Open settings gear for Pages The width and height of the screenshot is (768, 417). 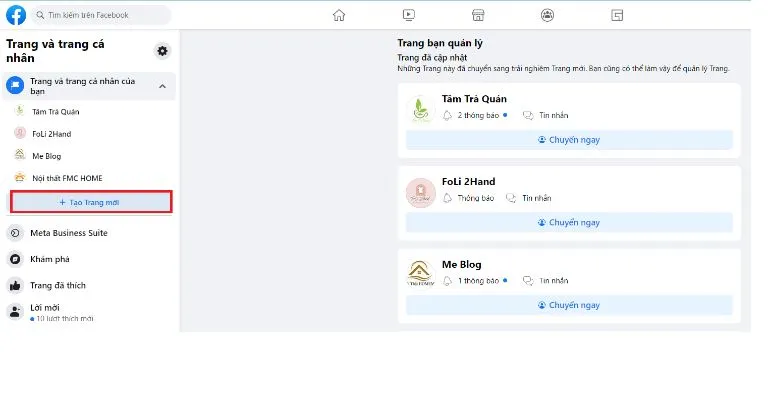[x=162, y=51]
